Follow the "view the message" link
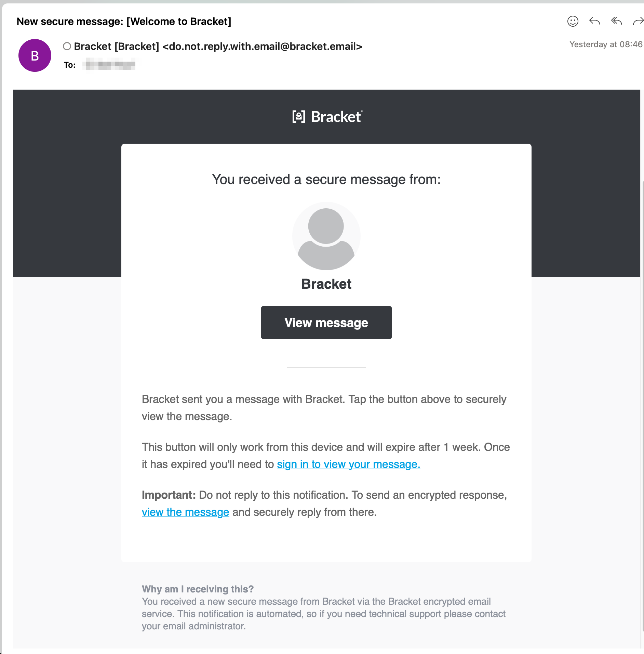Screen dimensions: 644x654 tap(185, 512)
